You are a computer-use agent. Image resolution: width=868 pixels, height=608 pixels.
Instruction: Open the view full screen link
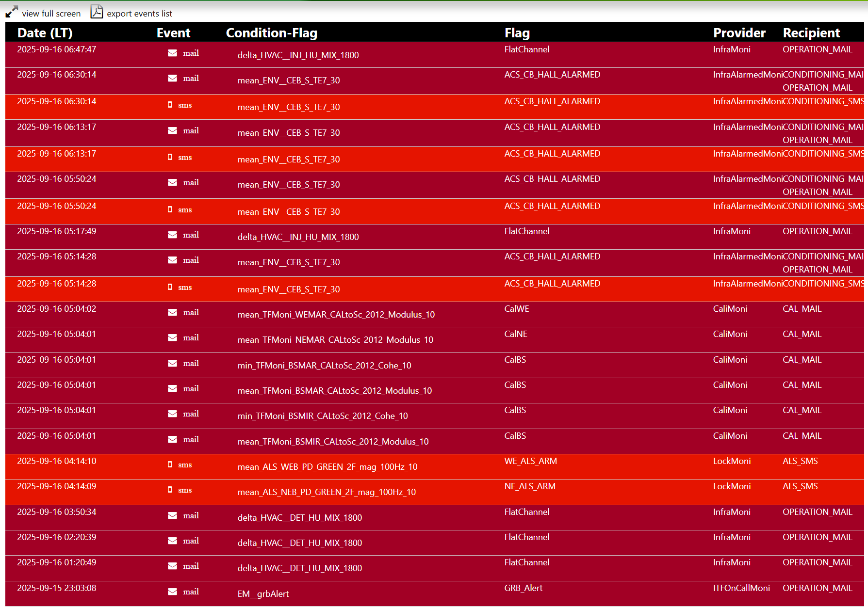coord(51,14)
